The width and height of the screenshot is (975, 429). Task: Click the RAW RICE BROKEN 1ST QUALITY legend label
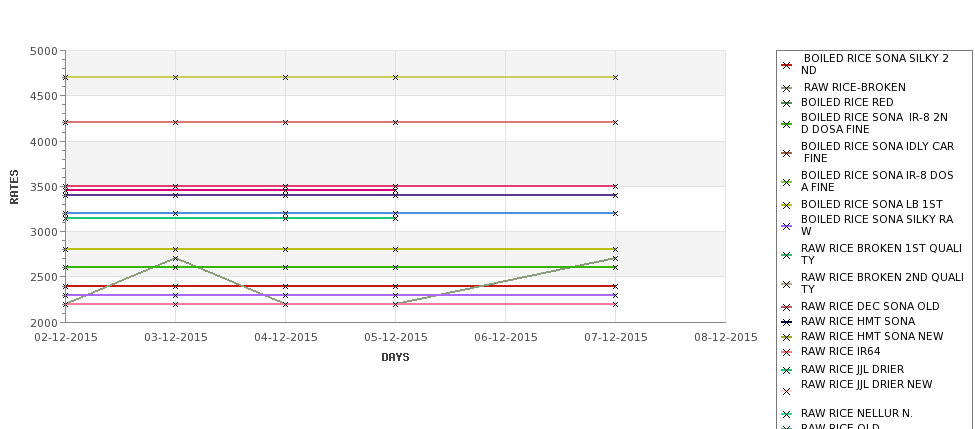click(x=881, y=254)
